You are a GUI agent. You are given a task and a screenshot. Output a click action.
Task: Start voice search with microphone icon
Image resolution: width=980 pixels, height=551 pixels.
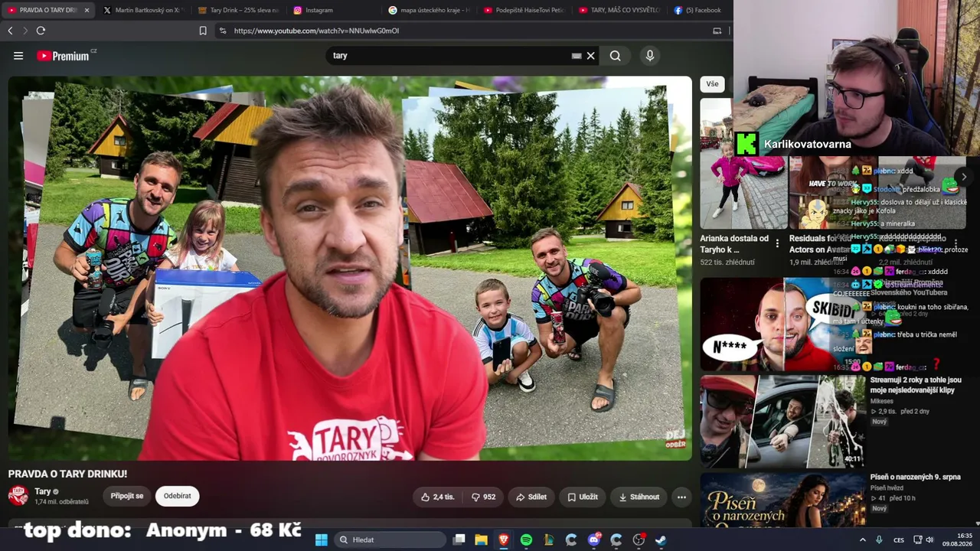[649, 56]
